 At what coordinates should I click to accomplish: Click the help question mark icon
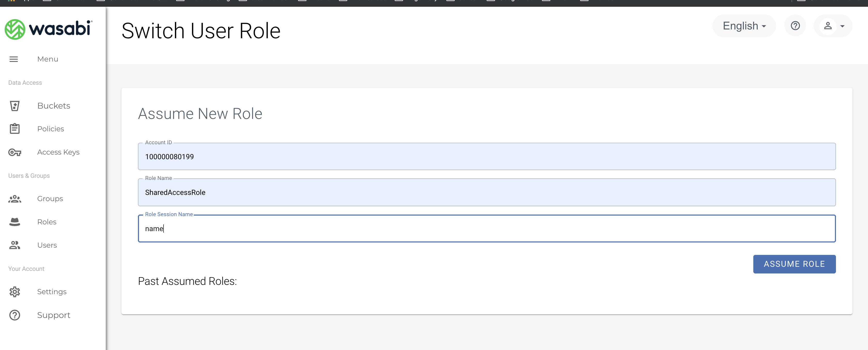(795, 27)
